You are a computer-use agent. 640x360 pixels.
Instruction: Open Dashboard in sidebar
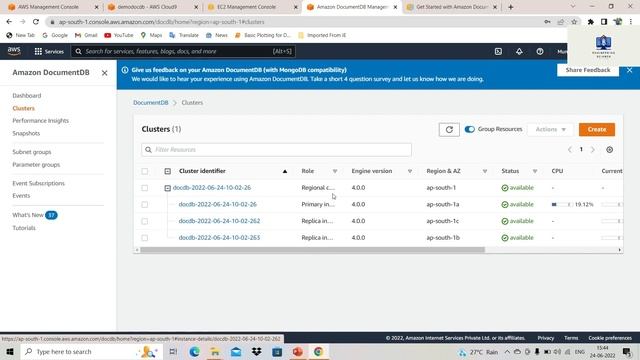pos(27,96)
